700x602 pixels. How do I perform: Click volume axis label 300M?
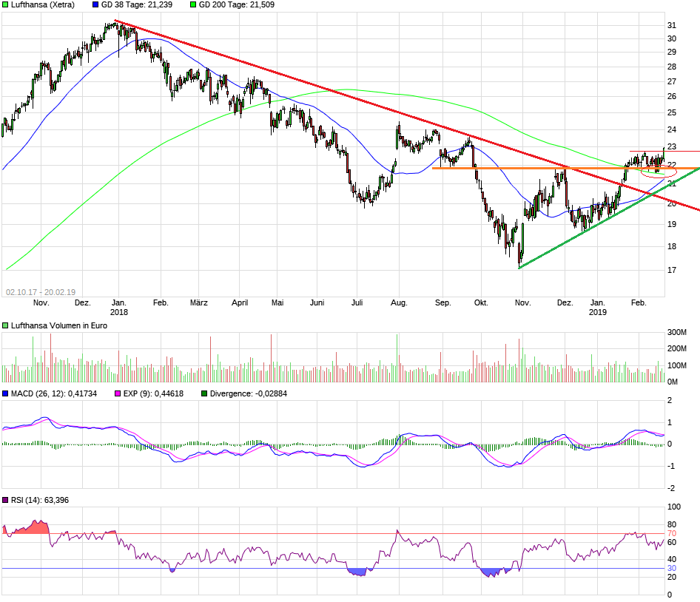[x=677, y=333]
